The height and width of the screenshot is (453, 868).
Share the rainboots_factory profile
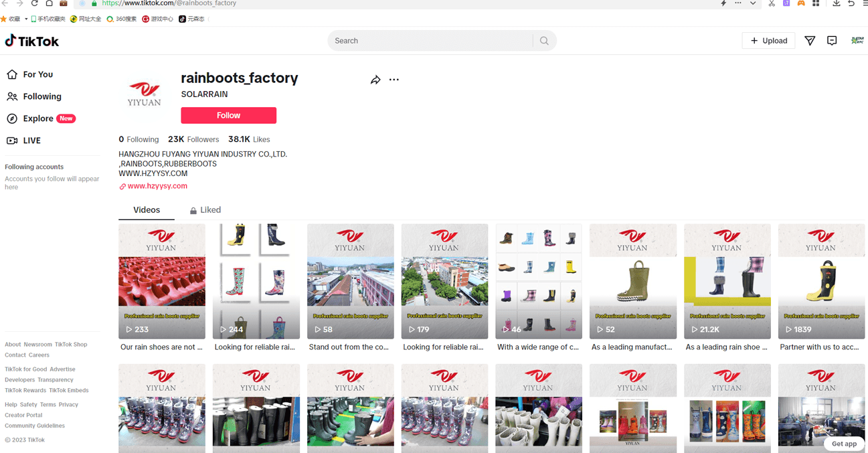click(375, 80)
